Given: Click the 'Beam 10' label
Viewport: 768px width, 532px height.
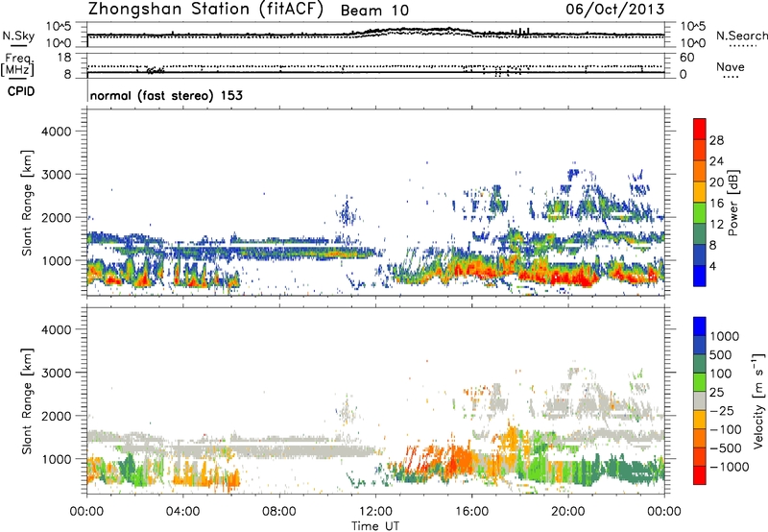Looking at the screenshot, I should [374, 11].
